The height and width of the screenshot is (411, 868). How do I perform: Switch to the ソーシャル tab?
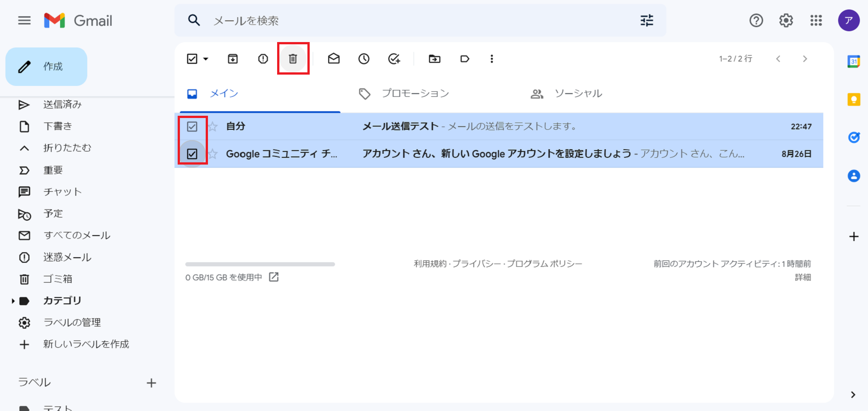click(578, 94)
